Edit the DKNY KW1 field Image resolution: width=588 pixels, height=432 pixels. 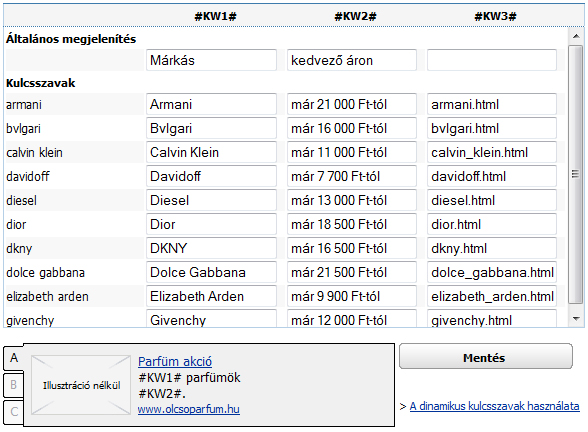point(212,248)
